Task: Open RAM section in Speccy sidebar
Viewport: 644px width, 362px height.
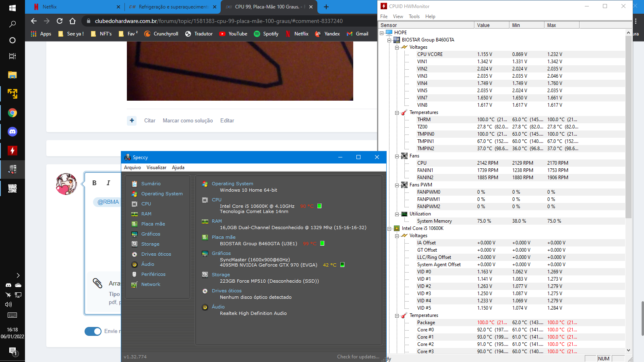Action: pos(146,214)
